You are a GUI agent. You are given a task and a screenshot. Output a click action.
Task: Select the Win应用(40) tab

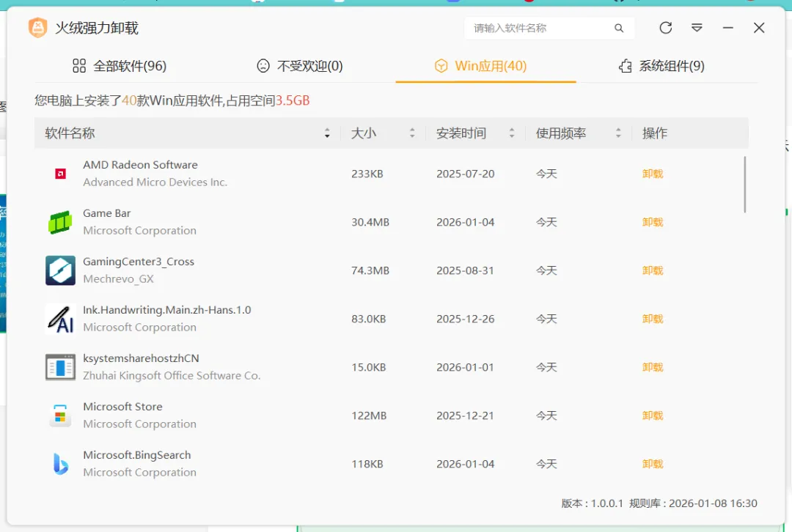tap(481, 66)
